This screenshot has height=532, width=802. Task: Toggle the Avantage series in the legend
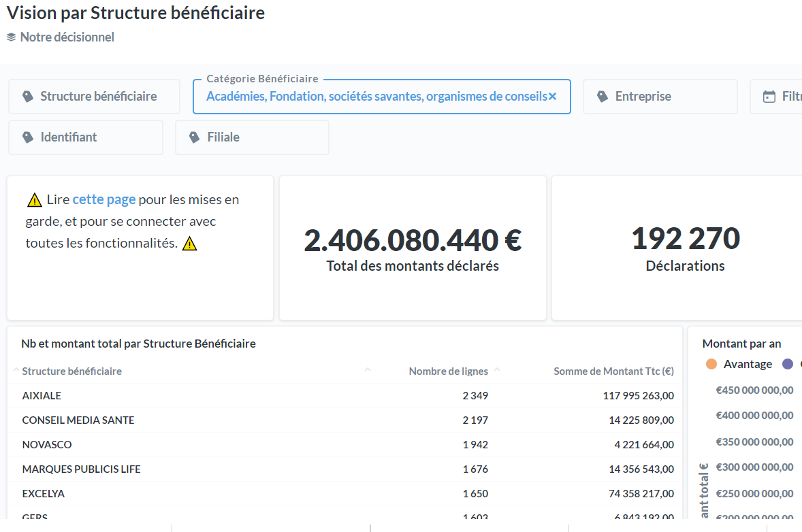tap(747, 364)
